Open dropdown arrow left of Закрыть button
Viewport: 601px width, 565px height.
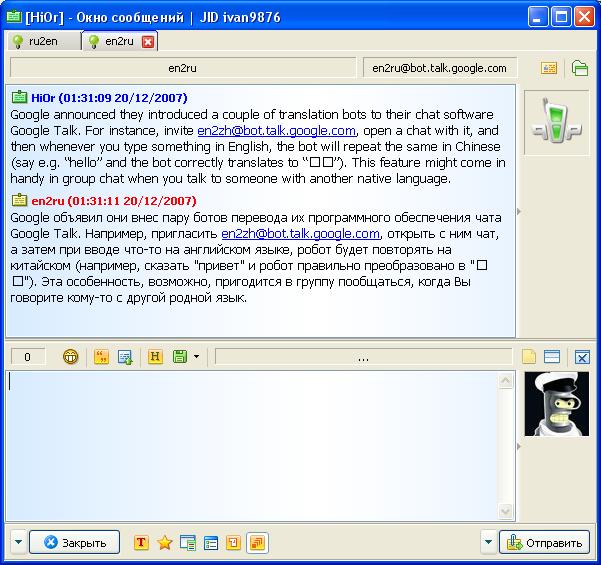[x=18, y=543]
